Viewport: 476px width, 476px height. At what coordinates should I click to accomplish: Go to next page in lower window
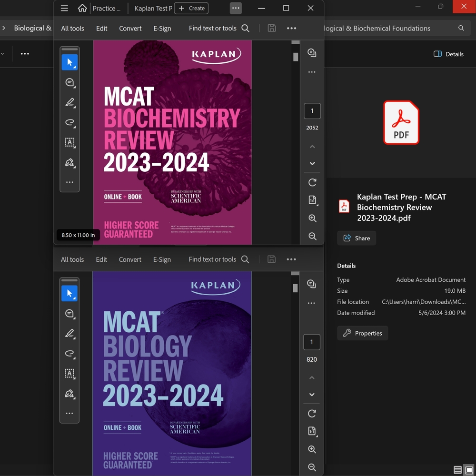(x=312, y=394)
